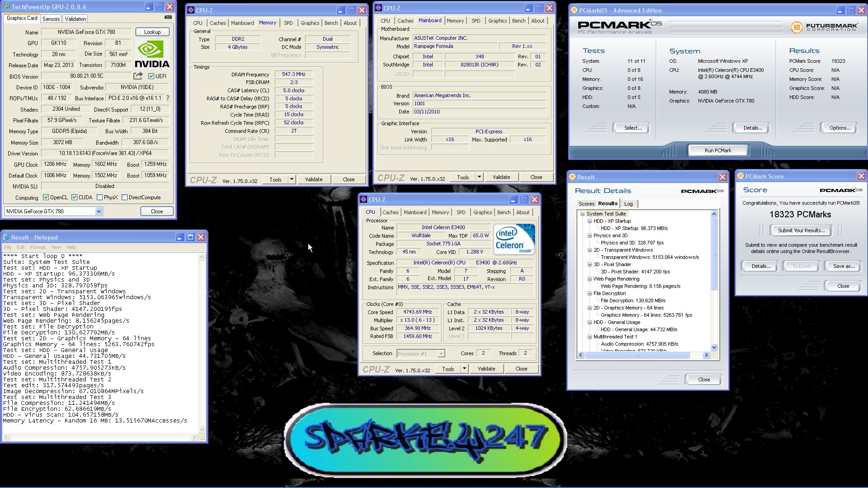This screenshot has height=488, width=868.
Task: Open the GPU selection dropdown in GPU-Z
Action: tap(99, 211)
